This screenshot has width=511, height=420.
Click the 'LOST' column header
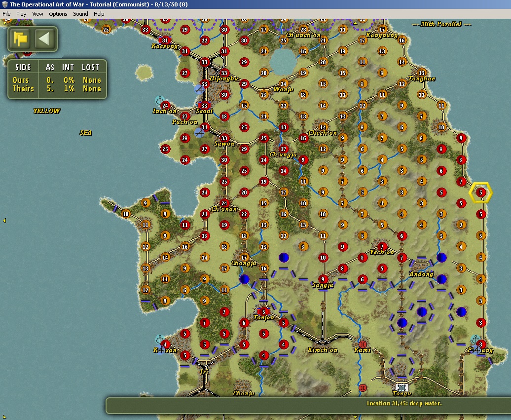(x=90, y=67)
